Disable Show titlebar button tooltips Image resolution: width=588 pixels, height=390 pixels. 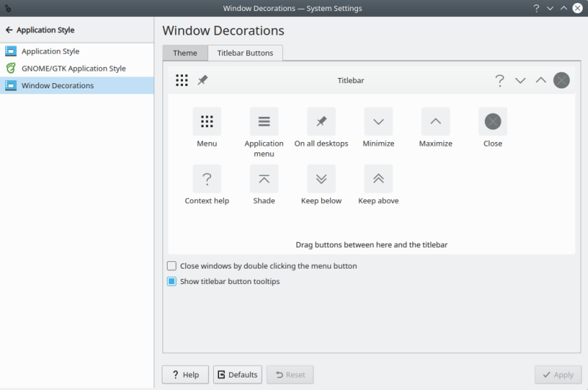(172, 282)
